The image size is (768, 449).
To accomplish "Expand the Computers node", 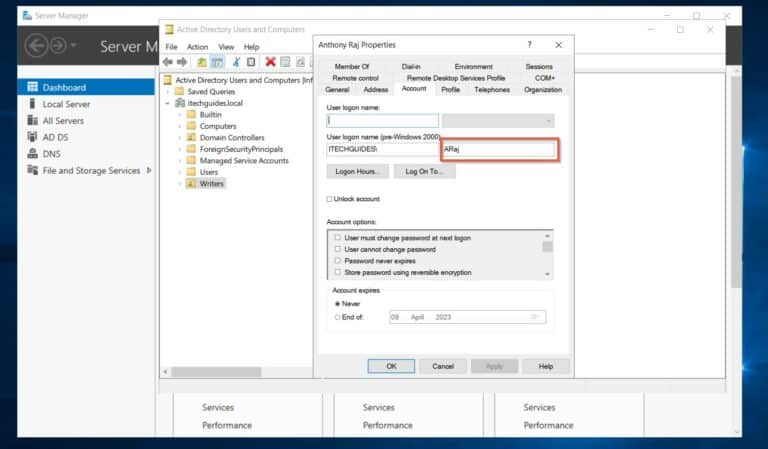I will coord(180,126).
